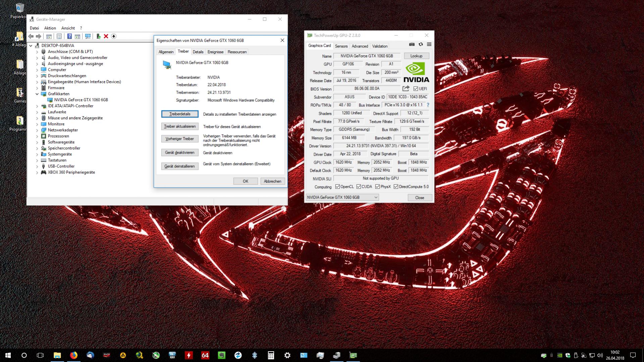Switch to the Ressourcen tab
The image size is (644, 362).
coord(237,52)
